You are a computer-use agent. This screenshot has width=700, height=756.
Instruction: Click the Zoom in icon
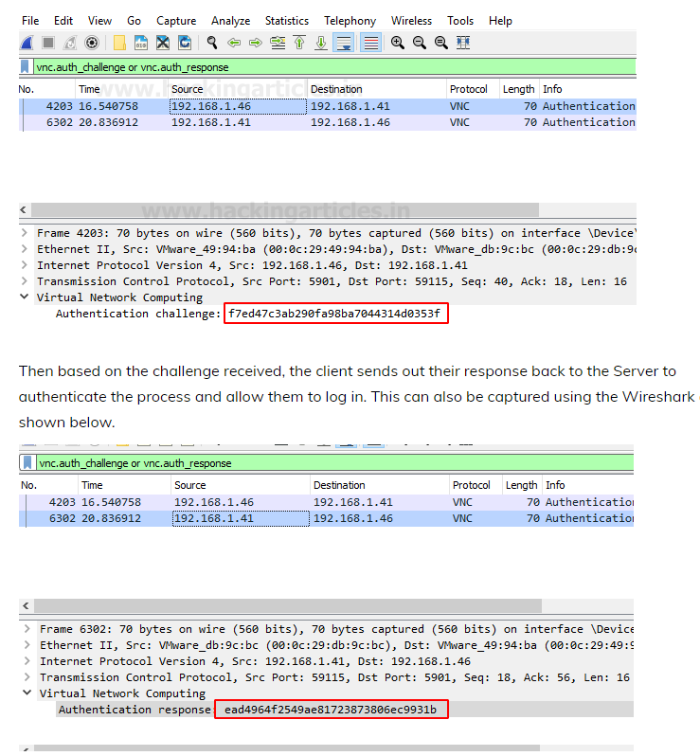(398, 43)
